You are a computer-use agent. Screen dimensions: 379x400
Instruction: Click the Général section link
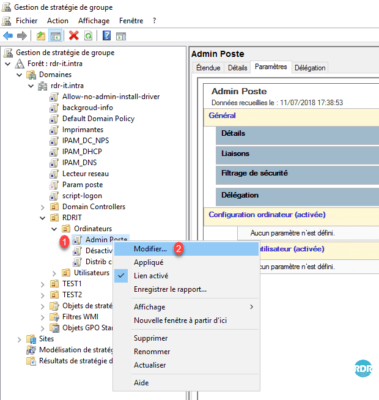tap(222, 116)
